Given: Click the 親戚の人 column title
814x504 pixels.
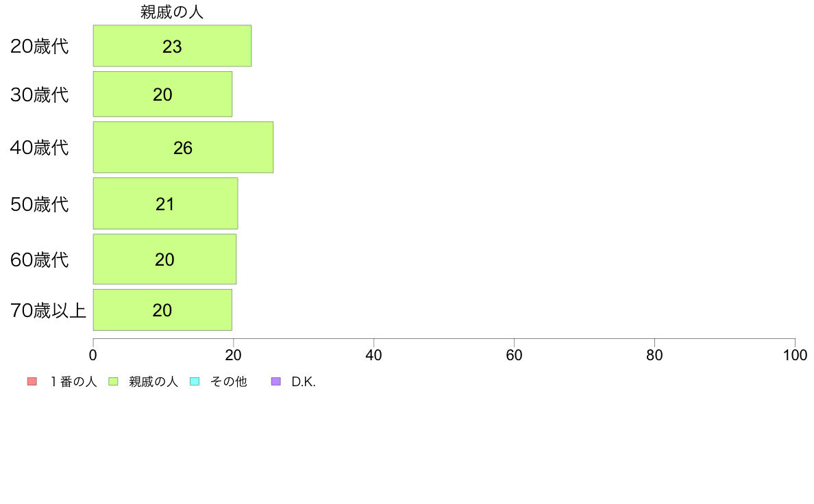Looking at the screenshot, I should (x=172, y=12).
